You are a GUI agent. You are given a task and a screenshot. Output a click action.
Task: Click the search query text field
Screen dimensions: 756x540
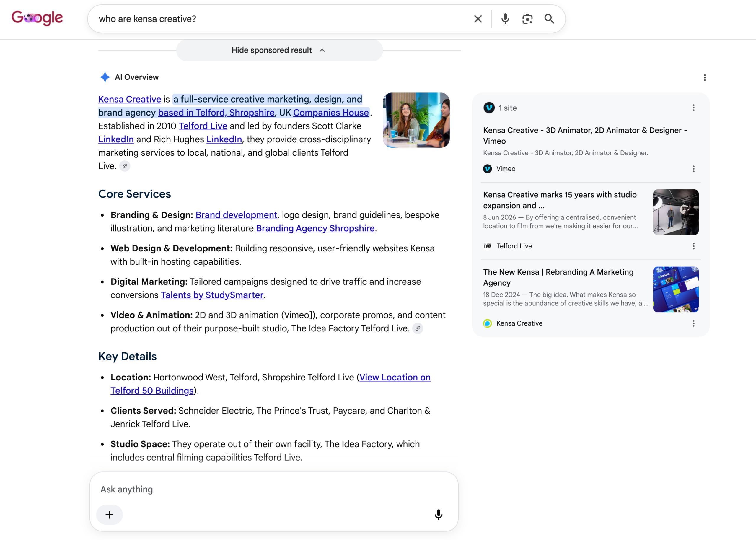pos(282,19)
